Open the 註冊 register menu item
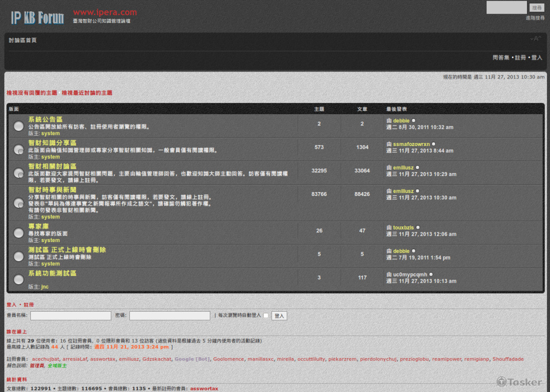 coord(520,58)
